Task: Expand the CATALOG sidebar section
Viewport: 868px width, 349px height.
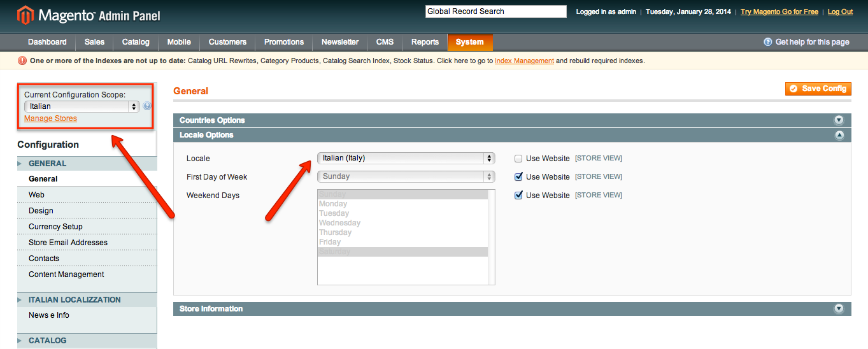Action: pos(87,341)
